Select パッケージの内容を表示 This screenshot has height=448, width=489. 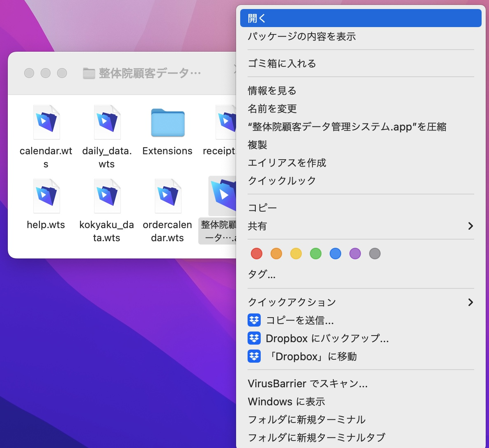(x=302, y=37)
